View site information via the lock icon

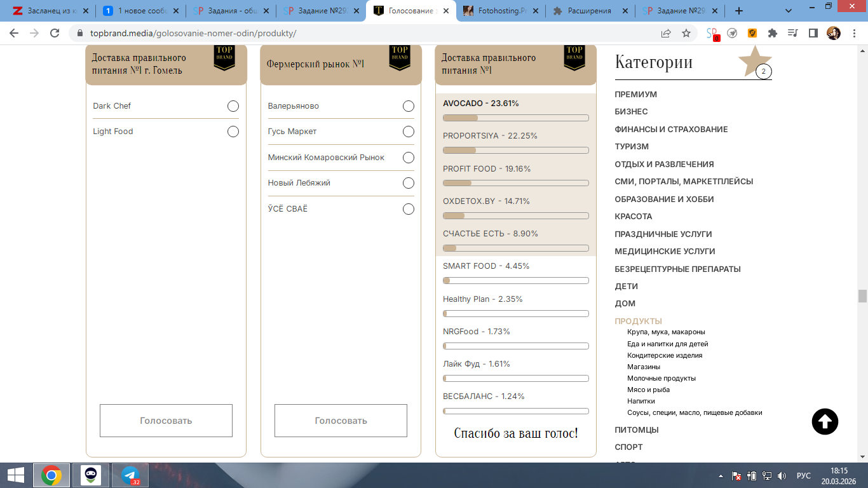coord(80,34)
